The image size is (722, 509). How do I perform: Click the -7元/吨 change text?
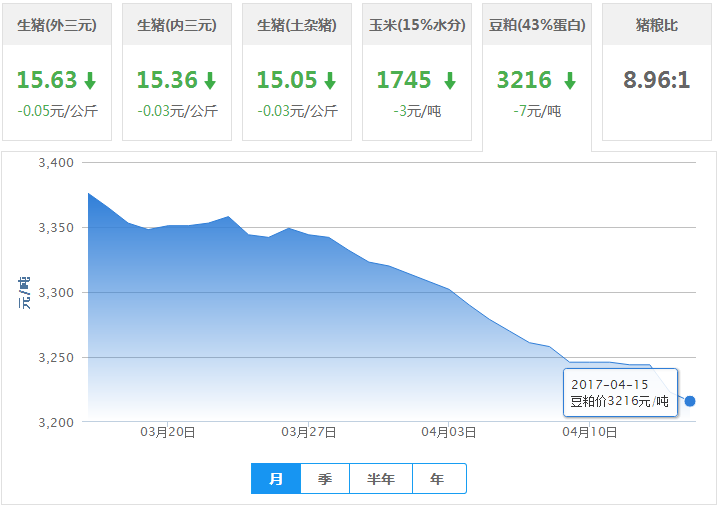(537, 111)
